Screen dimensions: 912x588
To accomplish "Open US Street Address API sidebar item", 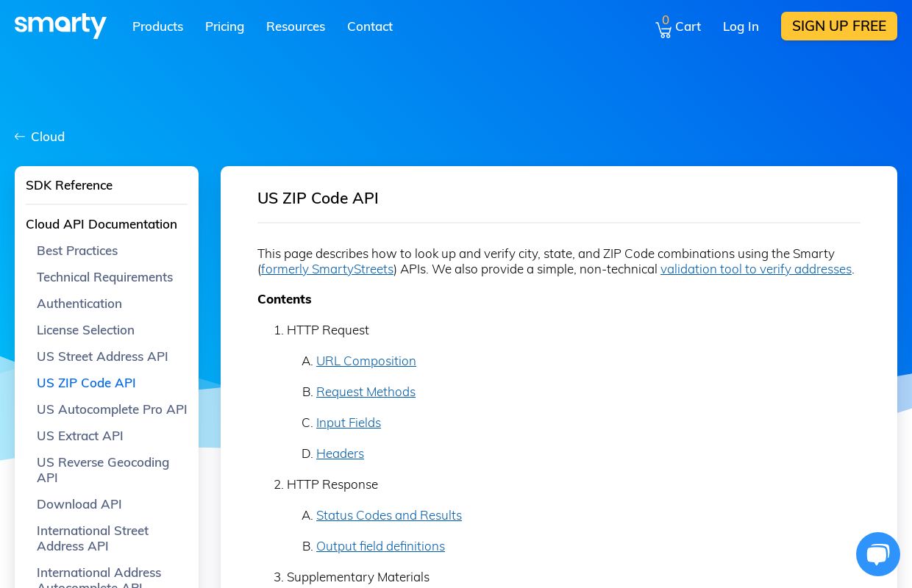I will pyautogui.click(x=102, y=356).
